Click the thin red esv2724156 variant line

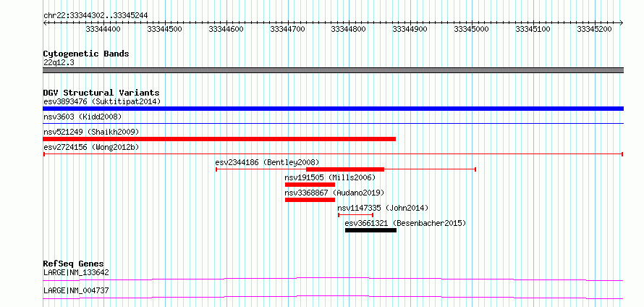click(333, 154)
